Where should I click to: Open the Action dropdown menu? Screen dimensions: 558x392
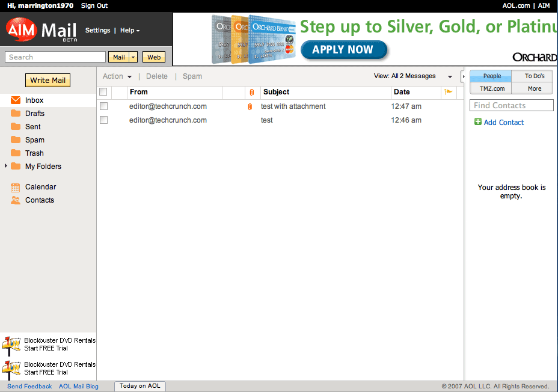point(117,76)
